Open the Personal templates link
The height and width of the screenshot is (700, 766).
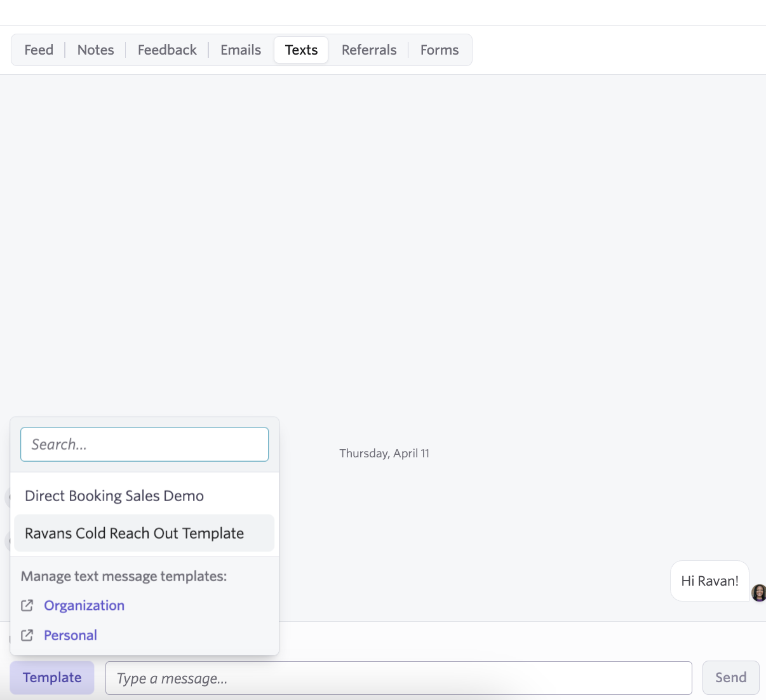pyautogui.click(x=71, y=635)
